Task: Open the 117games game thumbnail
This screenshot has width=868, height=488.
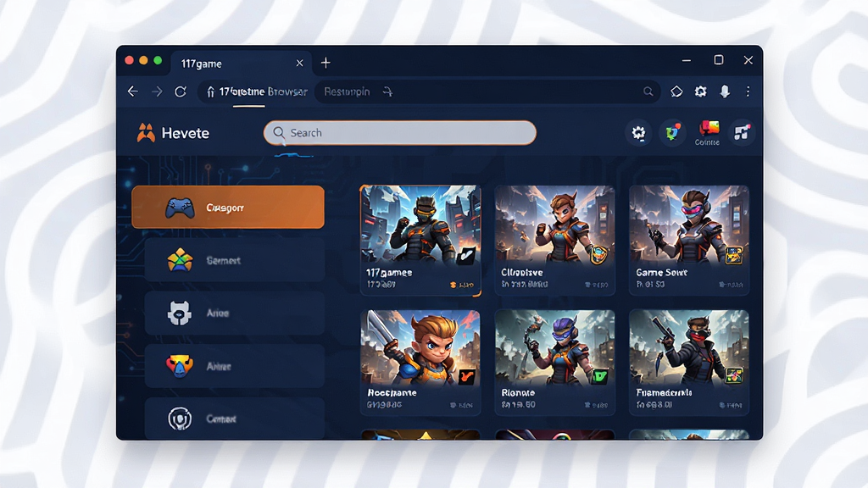Action: [x=420, y=224]
